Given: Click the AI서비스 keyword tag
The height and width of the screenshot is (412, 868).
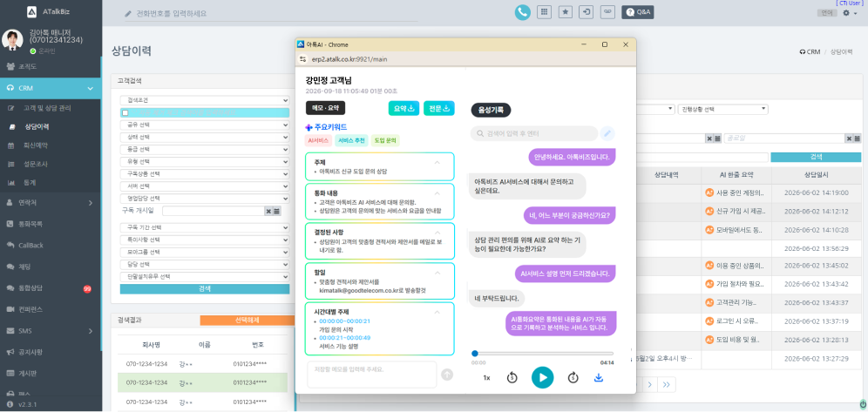Looking at the screenshot, I should (318, 140).
